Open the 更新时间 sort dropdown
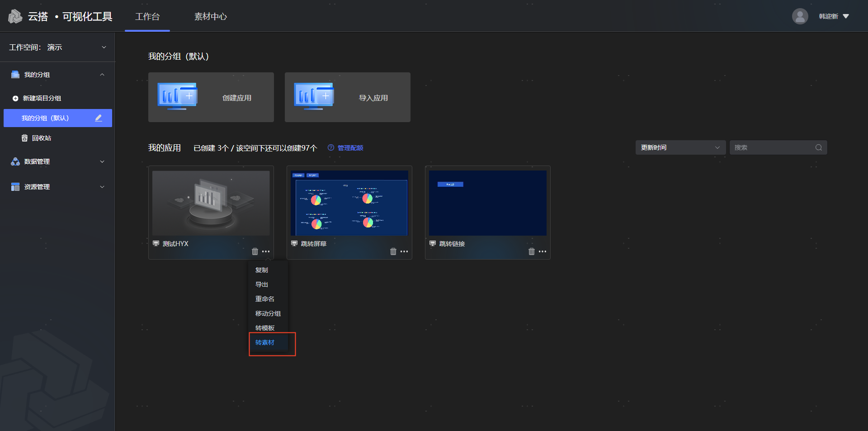 coord(680,147)
